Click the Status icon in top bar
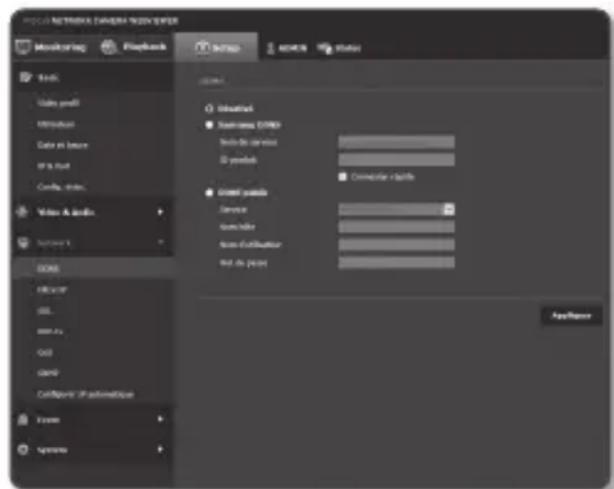614x489 pixels. point(324,48)
